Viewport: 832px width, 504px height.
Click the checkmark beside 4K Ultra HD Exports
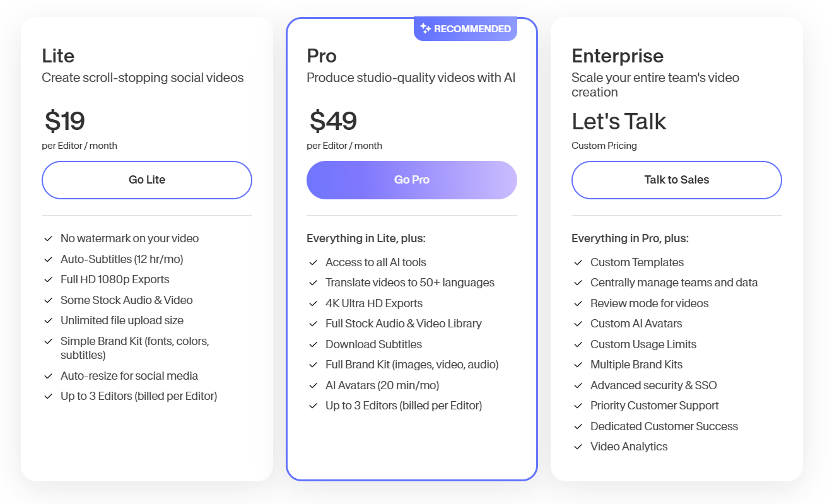coord(313,303)
